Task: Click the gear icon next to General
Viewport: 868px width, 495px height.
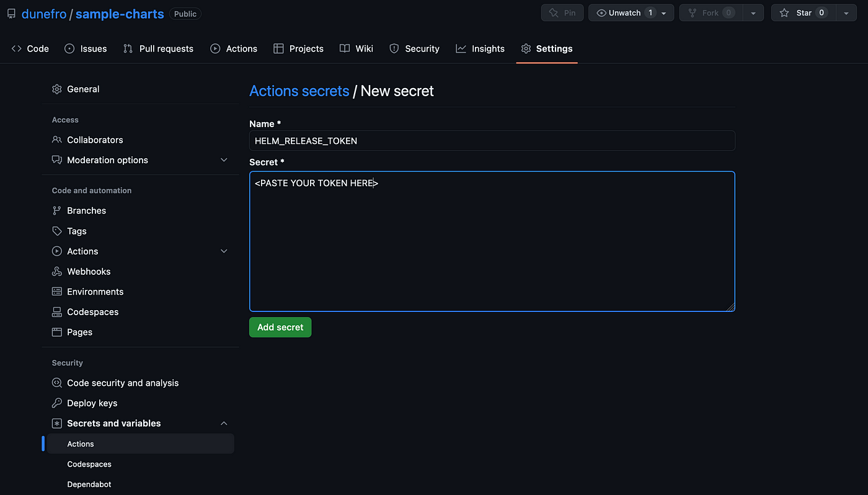Action: point(57,89)
